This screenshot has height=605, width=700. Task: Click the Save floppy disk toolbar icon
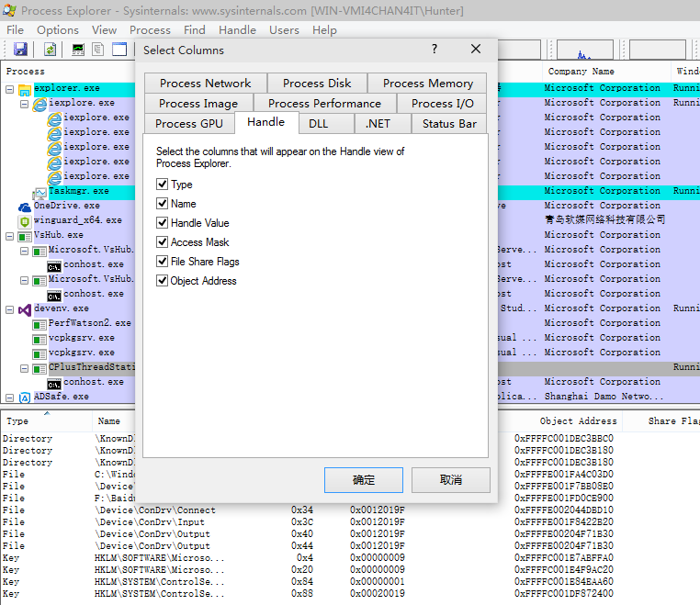point(20,49)
